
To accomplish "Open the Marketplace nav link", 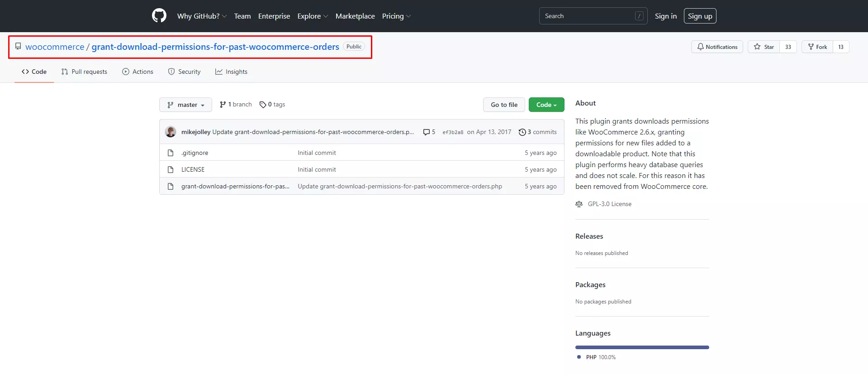I will 355,16.
